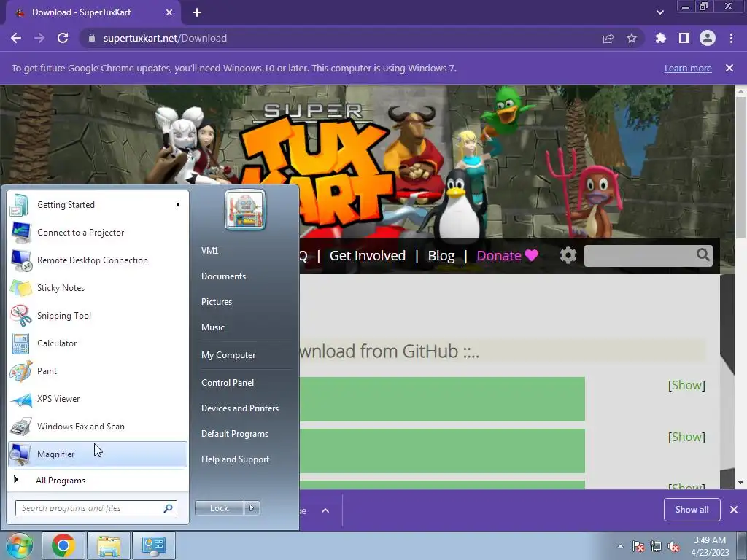Open My Computer from Start menu

click(x=228, y=355)
